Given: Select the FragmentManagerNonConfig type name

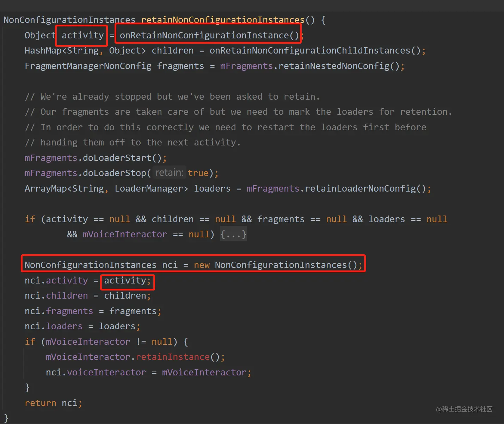Looking at the screenshot, I should [x=88, y=66].
